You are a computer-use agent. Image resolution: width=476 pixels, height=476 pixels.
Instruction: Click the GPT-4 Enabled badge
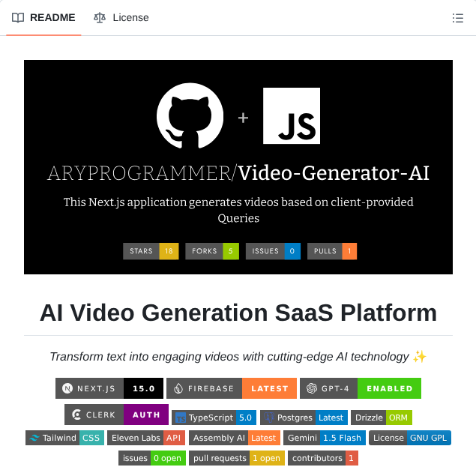point(361,388)
